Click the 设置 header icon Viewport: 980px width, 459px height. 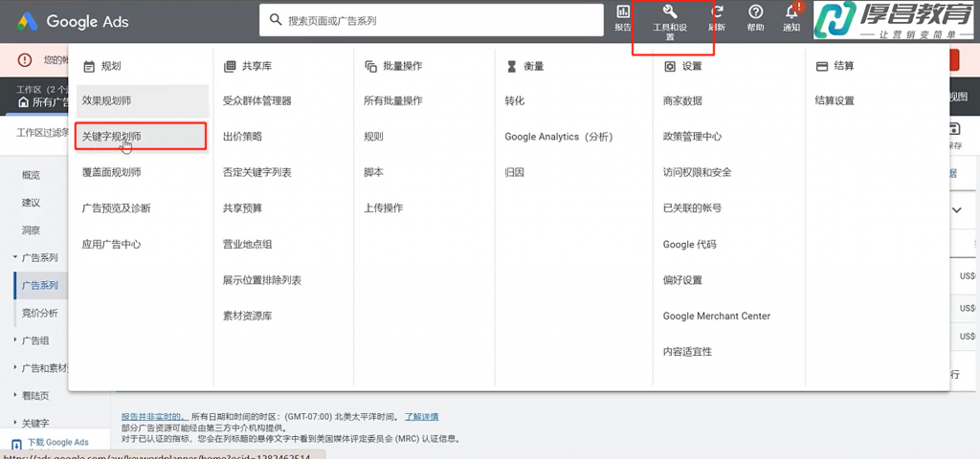[x=670, y=66]
